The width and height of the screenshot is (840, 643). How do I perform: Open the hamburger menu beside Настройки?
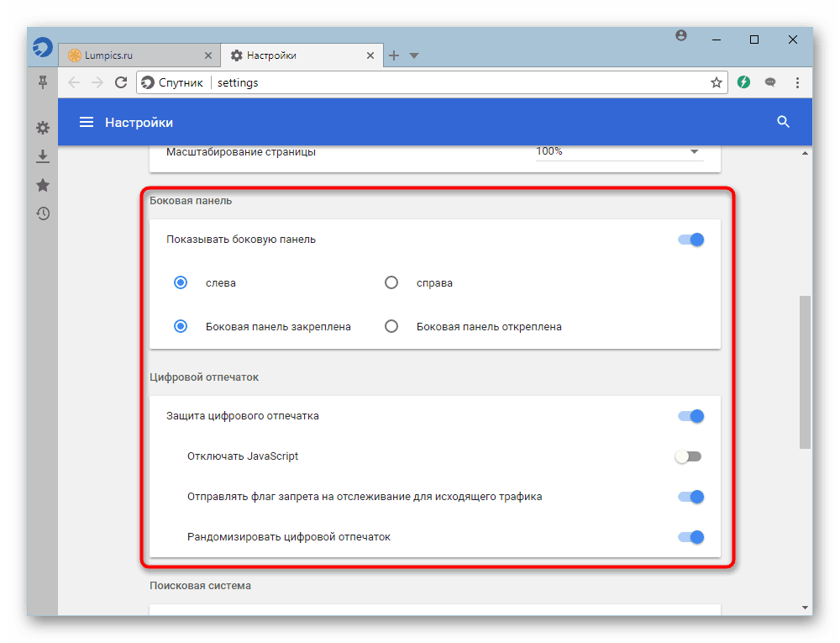pyautogui.click(x=87, y=122)
